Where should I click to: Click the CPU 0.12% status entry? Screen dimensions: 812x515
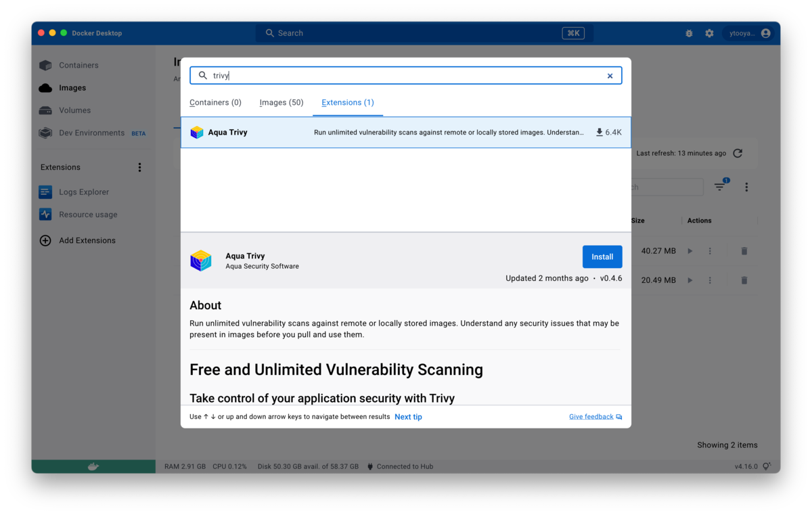[x=229, y=466]
